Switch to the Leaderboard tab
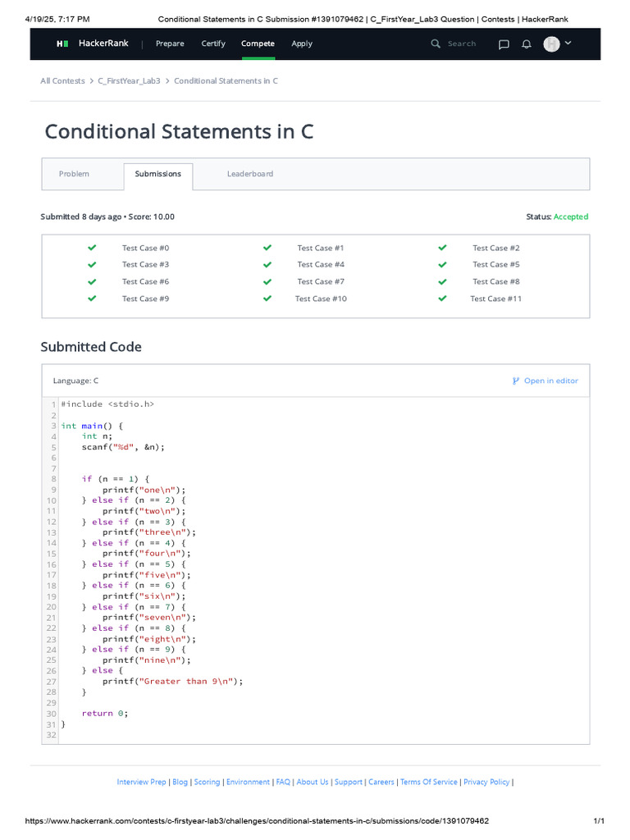Screen dimensions: 630x840 pyautogui.click(x=250, y=174)
